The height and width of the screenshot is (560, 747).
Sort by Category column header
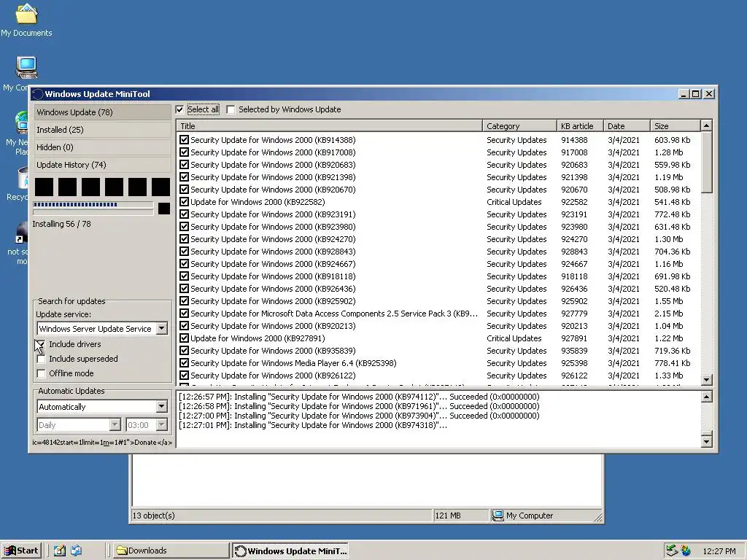[519, 126]
